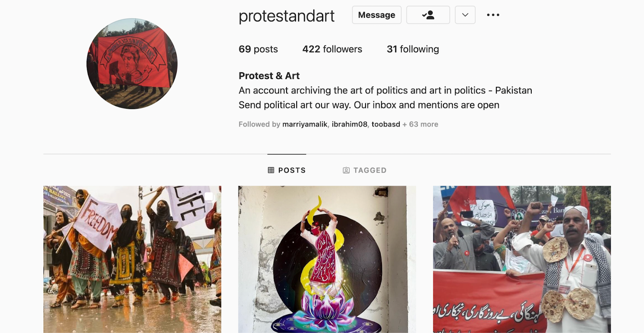Open the Freedom march photo post
The image size is (644, 333).
[x=132, y=259]
